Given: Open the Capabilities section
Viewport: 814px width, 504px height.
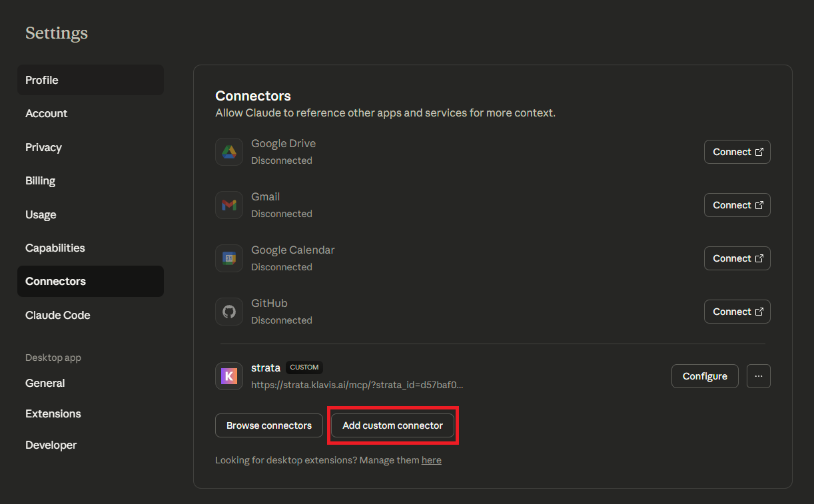Looking at the screenshot, I should pos(90,247).
